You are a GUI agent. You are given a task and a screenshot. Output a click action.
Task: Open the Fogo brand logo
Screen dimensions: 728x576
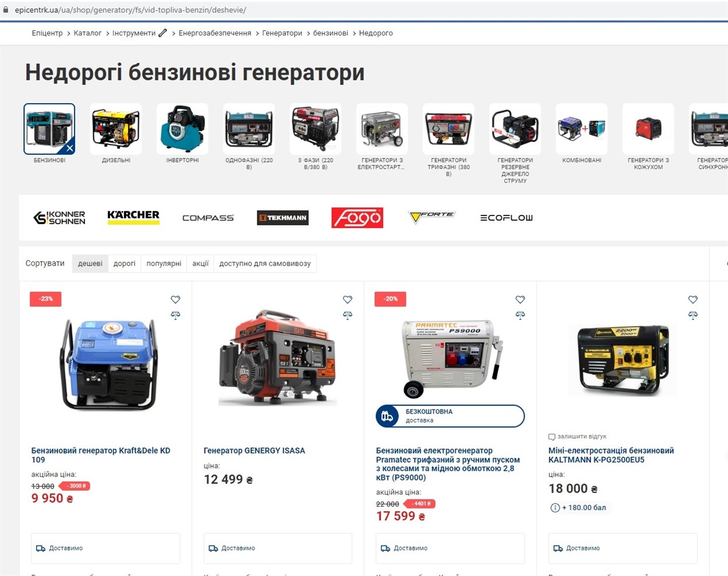(357, 218)
